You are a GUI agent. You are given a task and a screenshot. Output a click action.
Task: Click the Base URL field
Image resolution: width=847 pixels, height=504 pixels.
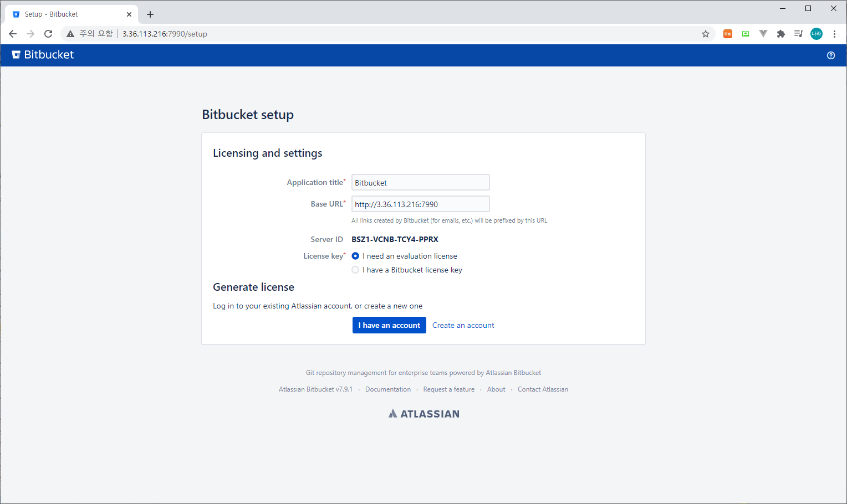tap(421, 204)
